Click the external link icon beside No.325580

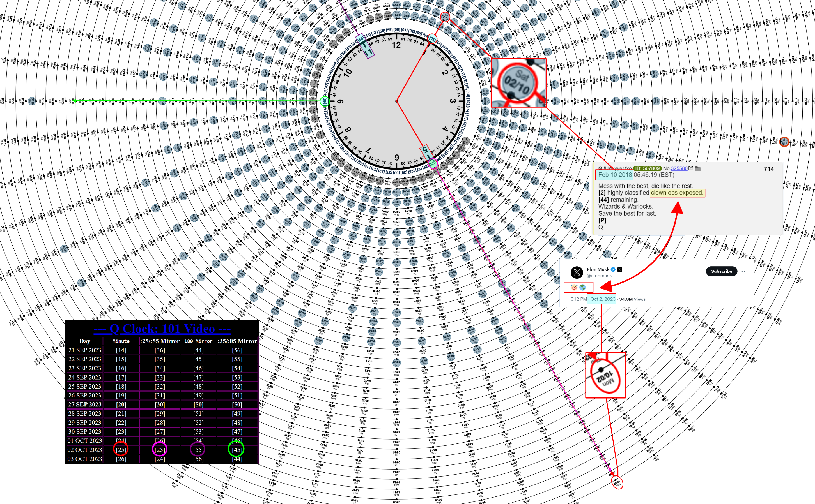pos(690,168)
